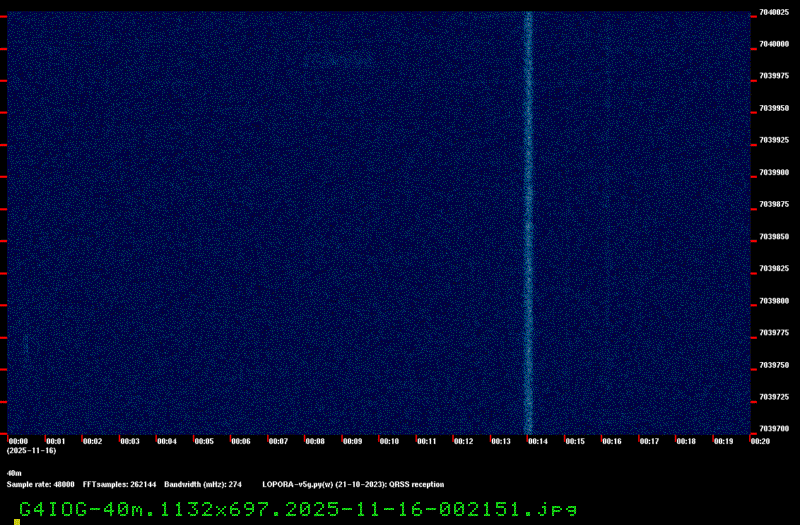This screenshot has height=525, width=800.
Task: Click the 00:14 time axis label
Action: pos(538,441)
